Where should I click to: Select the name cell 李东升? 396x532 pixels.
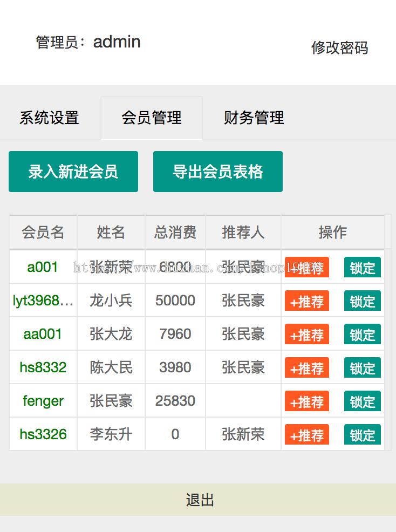[111, 434]
